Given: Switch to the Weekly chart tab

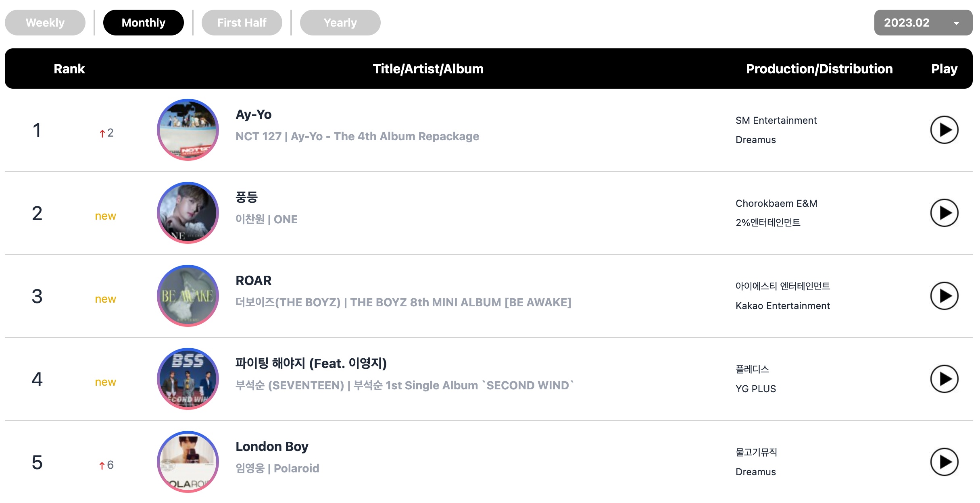Looking at the screenshot, I should (x=45, y=23).
